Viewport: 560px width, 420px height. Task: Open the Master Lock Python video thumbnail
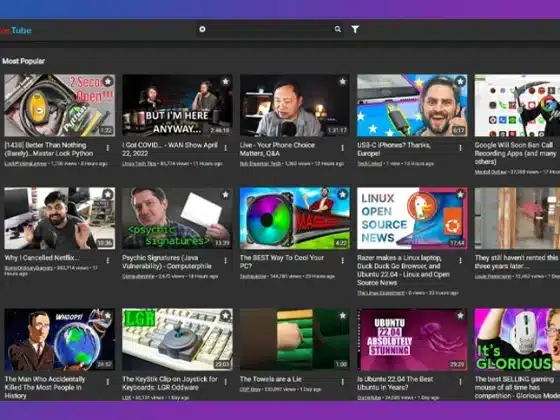(60, 105)
